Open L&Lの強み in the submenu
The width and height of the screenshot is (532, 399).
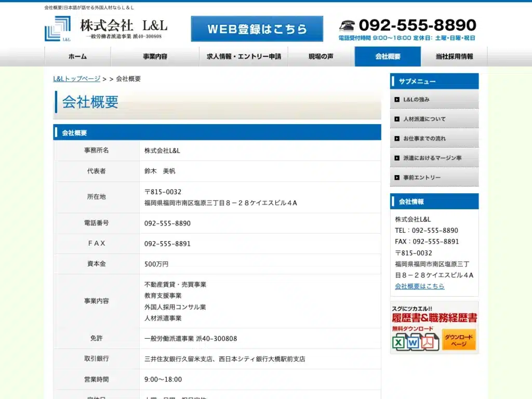coord(434,99)
